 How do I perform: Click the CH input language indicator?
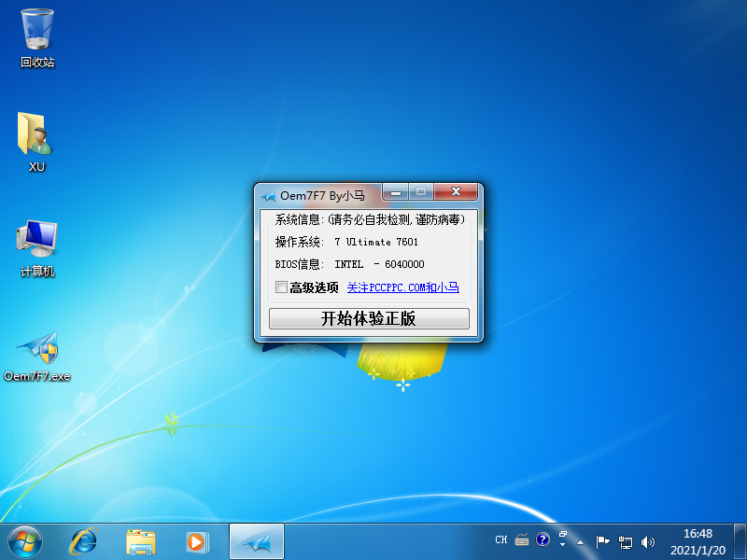[x=501, y=539]
